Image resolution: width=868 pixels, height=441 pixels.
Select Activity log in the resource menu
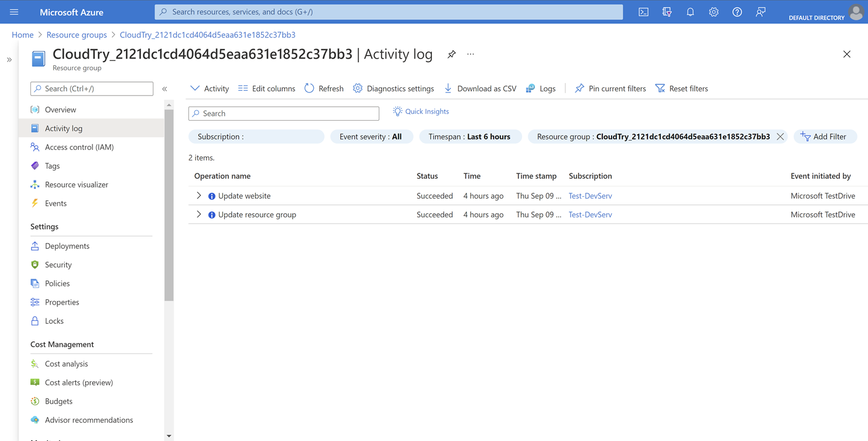click(x=91, y=128)
